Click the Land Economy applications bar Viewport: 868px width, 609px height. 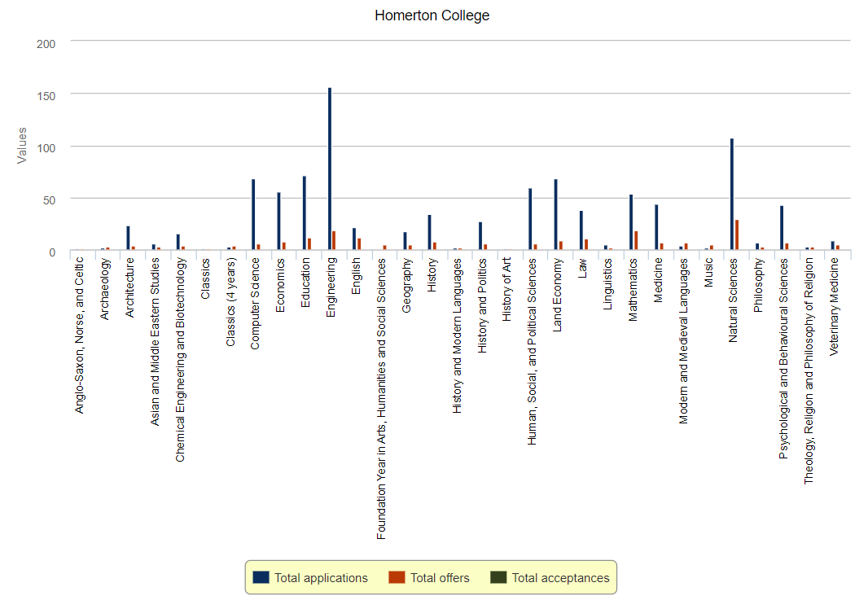click(556, 214)
